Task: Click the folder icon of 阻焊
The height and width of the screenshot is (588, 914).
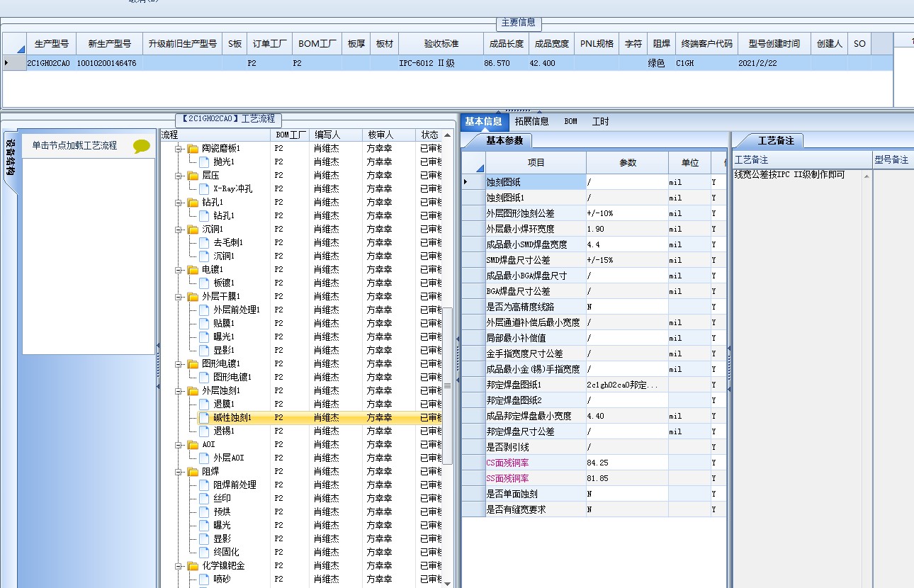Action: coord(193,472)
